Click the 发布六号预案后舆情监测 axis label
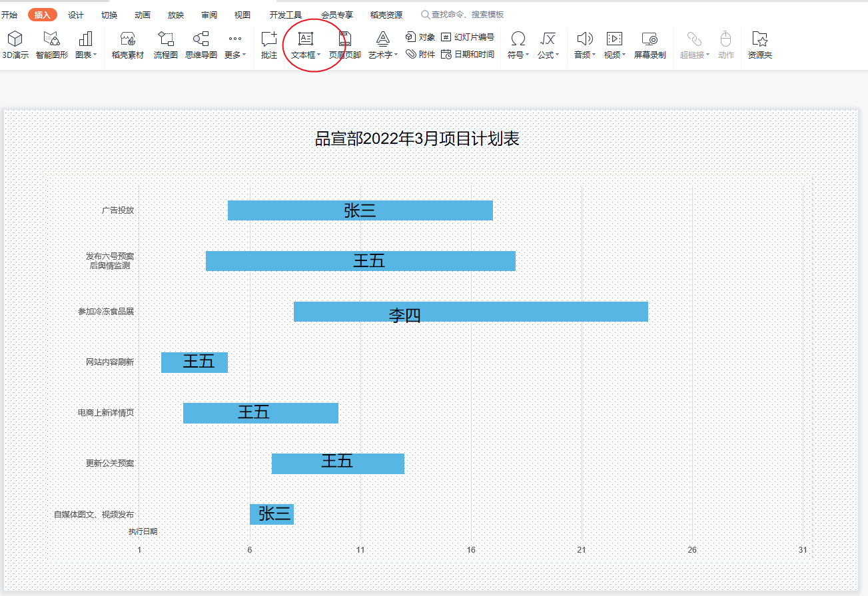The height and width of the screenshot is (596, 868). 109,260
